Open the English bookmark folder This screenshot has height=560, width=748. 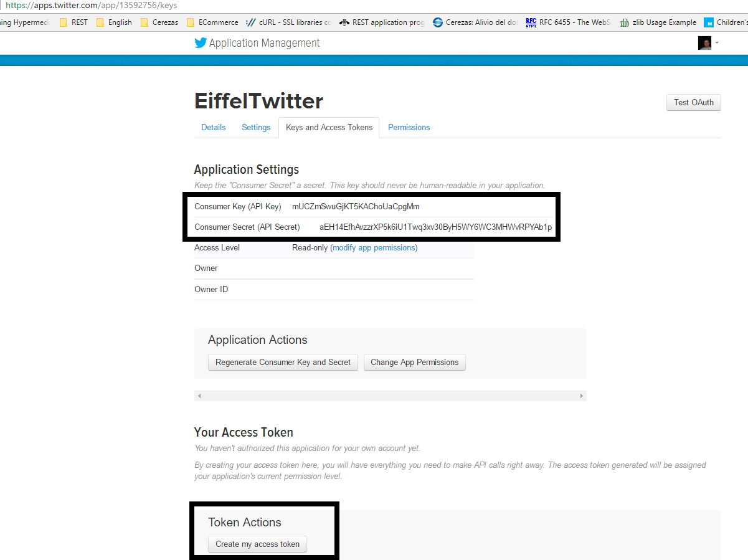(114, 22)
